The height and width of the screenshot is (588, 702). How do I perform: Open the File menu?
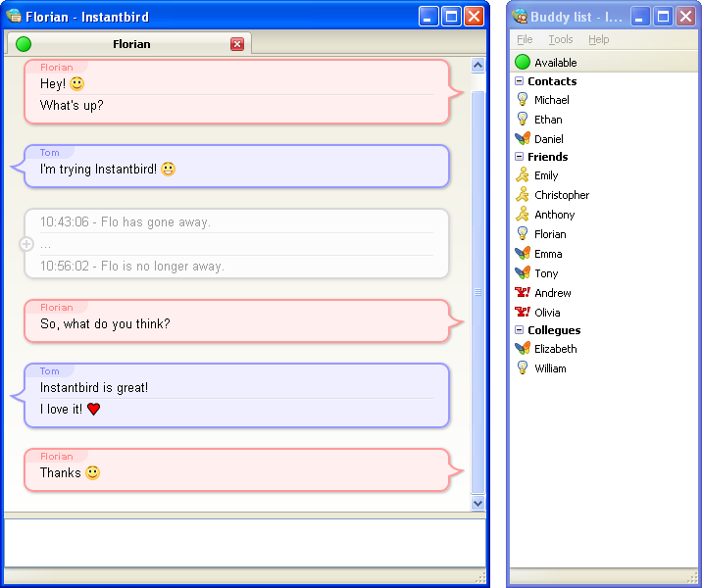pos(525,39)
